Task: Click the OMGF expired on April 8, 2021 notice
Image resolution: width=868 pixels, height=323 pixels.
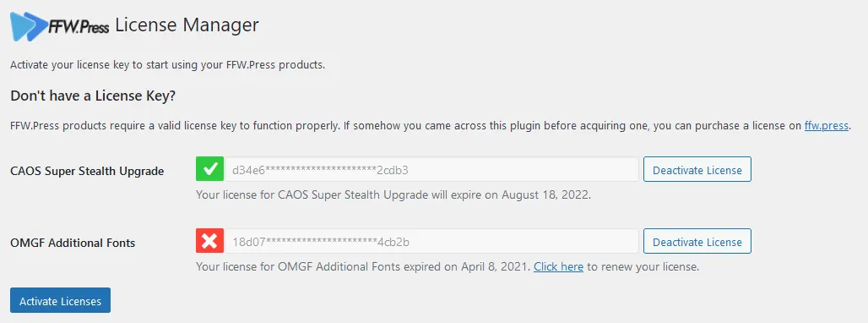Action: point(363,266)
